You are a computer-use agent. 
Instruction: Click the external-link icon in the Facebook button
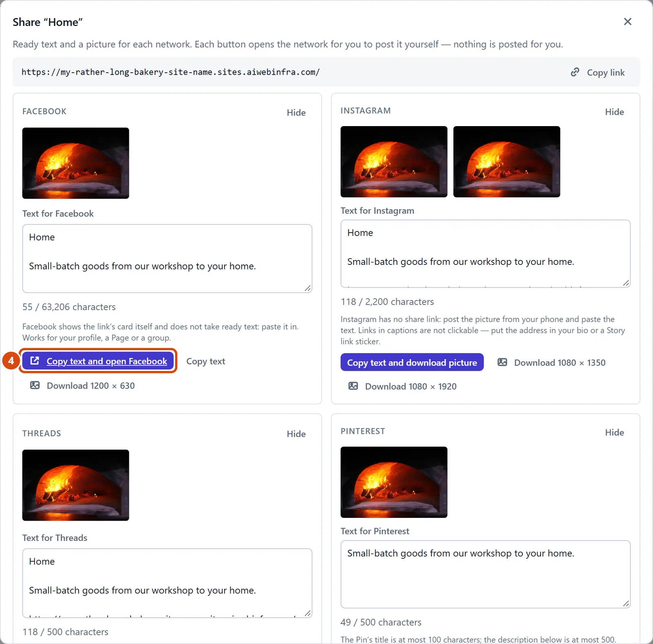[x=35, y=361]
